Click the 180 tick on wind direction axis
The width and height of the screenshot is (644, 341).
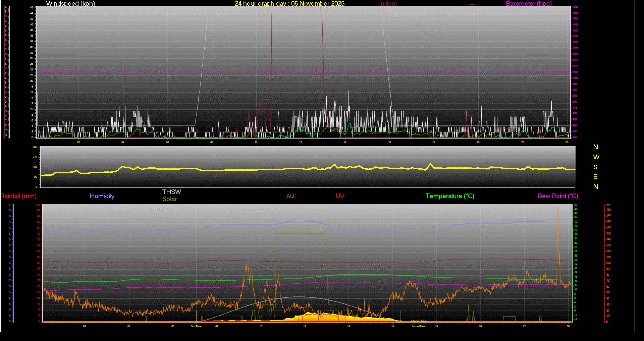35,167
